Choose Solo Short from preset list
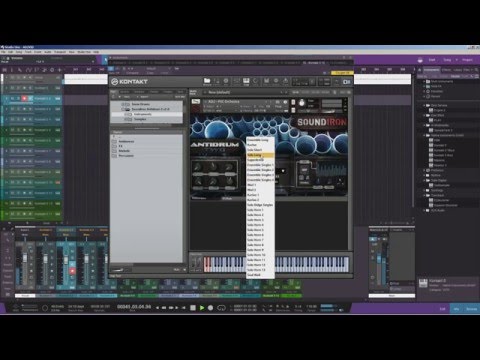480x360 pixels. point(260,150)
